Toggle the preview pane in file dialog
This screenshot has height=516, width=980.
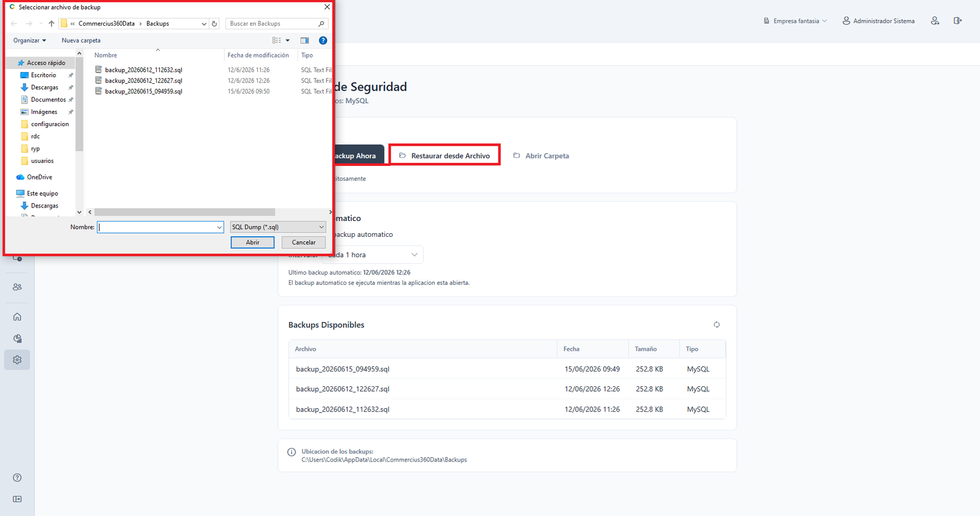[x=304, y=40]
